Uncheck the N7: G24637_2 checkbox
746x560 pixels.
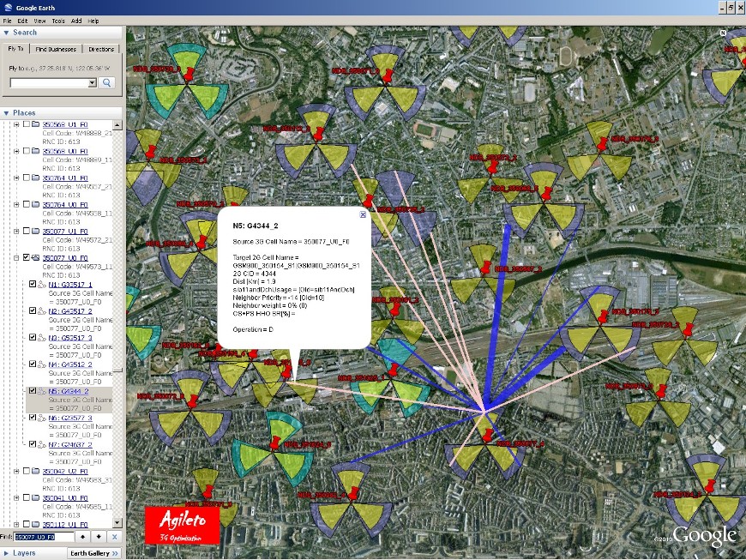[x=33, y=444]
